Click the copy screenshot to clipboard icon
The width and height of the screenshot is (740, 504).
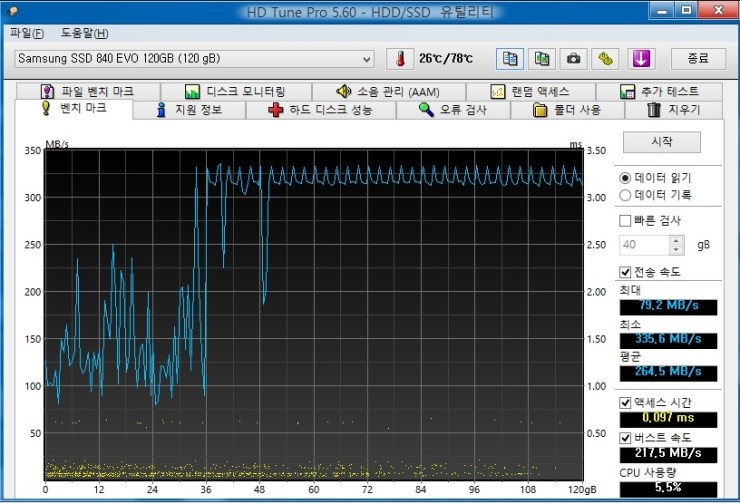[x=542, y=59]
